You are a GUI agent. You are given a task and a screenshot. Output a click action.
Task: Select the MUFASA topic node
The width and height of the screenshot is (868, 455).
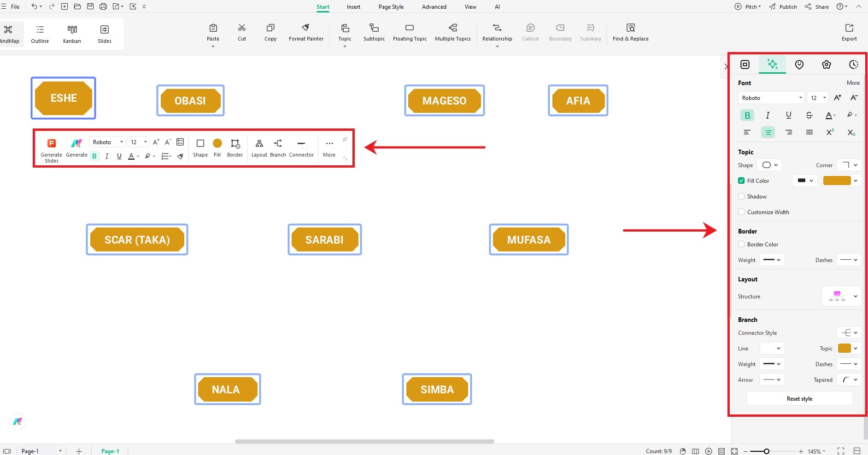pyautogui.click(x=528, y=239)
